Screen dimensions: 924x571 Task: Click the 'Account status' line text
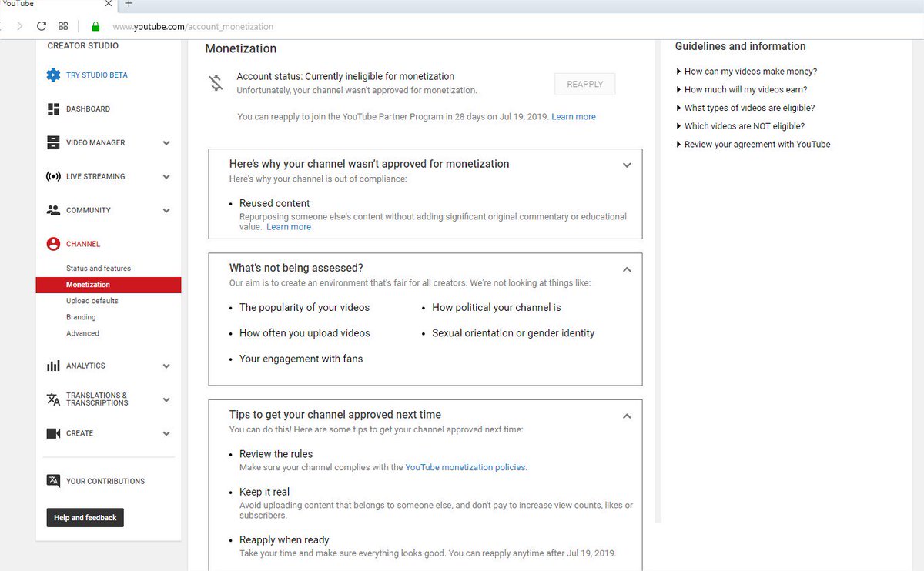tap(346, 76)
